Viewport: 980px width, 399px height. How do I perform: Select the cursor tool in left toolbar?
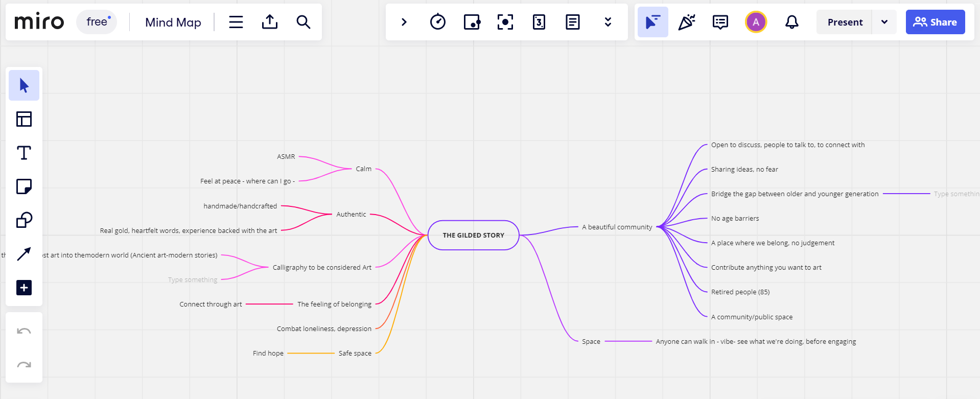point(24,85)
